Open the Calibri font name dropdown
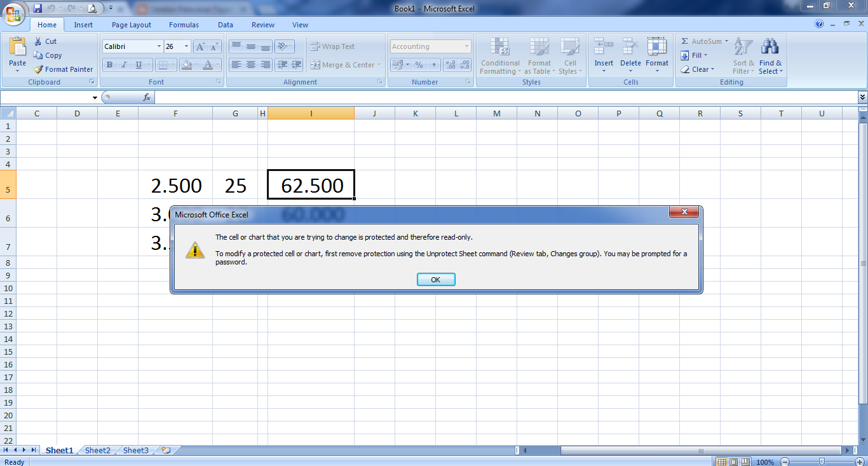The image size is (868, 466). (x=159, y=46)
